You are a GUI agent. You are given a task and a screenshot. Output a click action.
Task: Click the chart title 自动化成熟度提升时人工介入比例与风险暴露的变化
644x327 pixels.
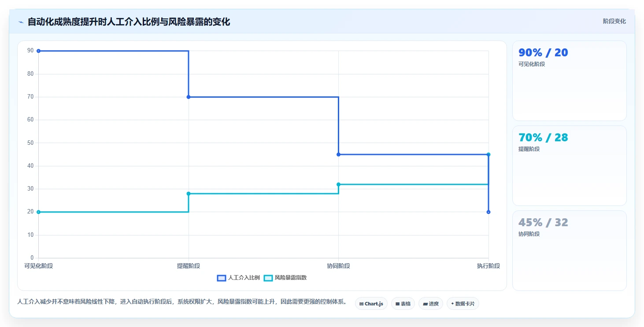[129, 22]
